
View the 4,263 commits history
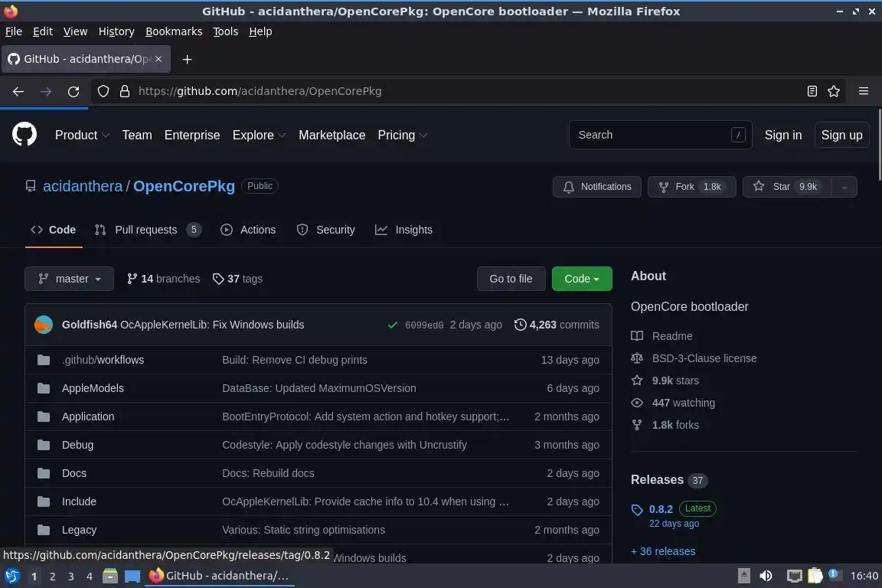(x=557, y=325)
